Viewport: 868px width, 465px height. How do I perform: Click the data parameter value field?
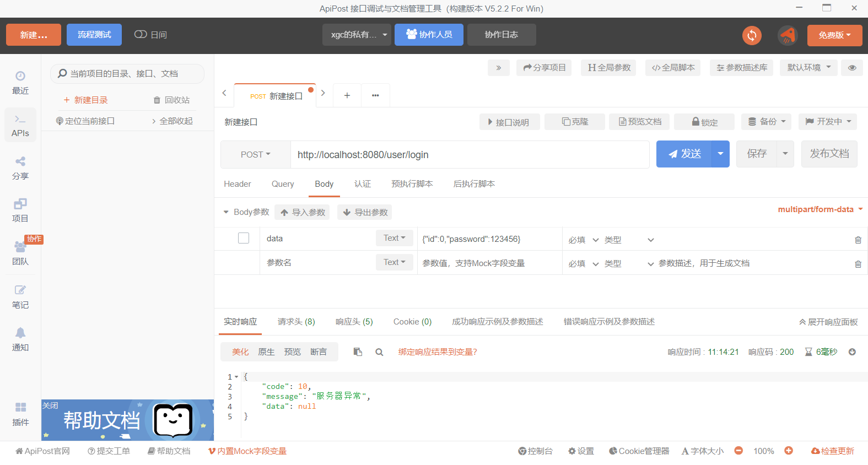point(489,239)
